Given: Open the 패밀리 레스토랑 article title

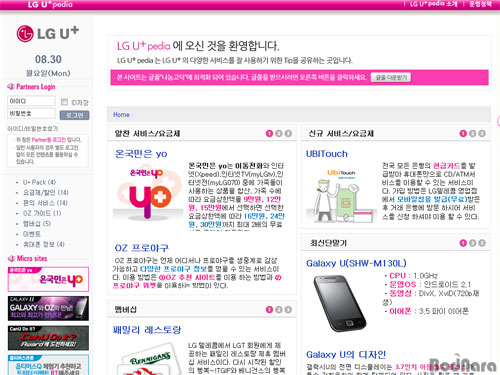Looking at the screenshot, I should (x=147, y=330).
